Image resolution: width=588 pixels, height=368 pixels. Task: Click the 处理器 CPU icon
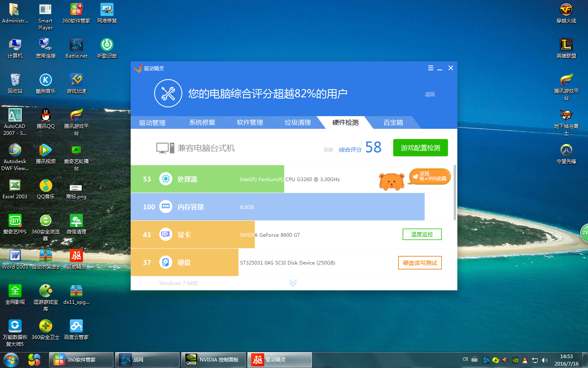point(165,179)
